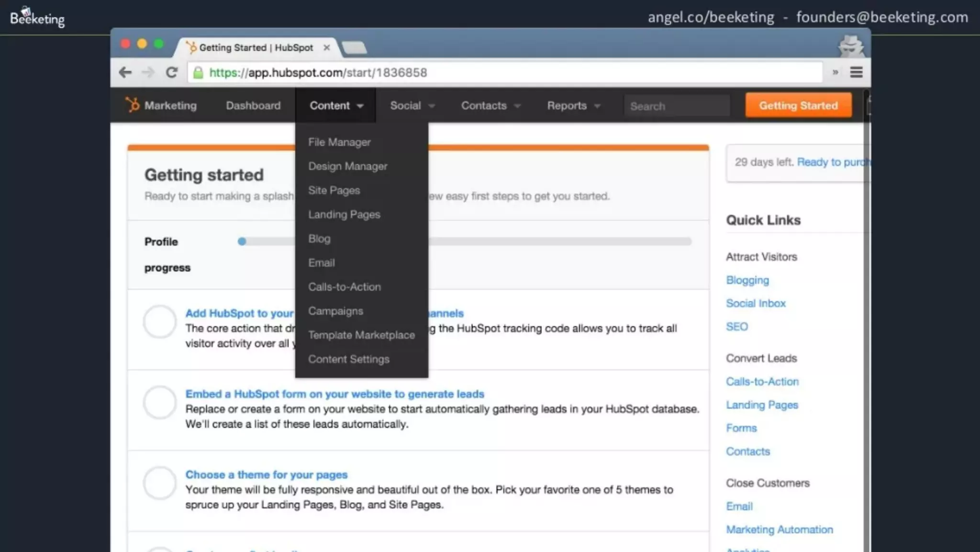Screen dimensions: 980x552
Task: Open the Social Inbox quick link
Action: coord(756,303)
